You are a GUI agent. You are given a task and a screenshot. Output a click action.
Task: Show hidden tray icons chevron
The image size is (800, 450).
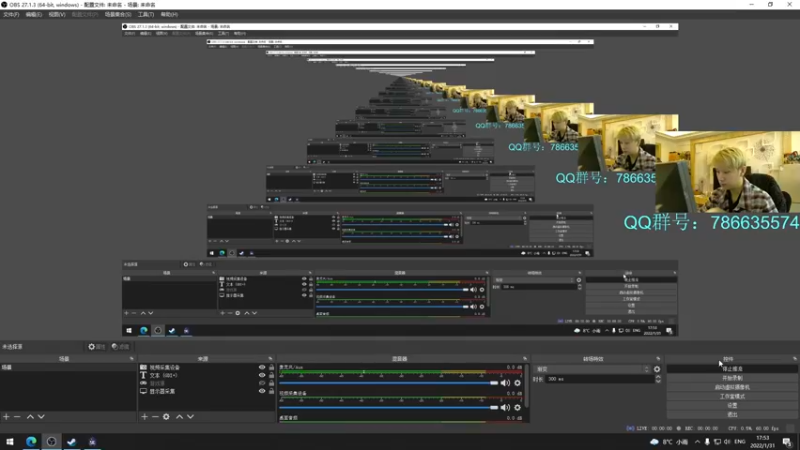point(697,442)
